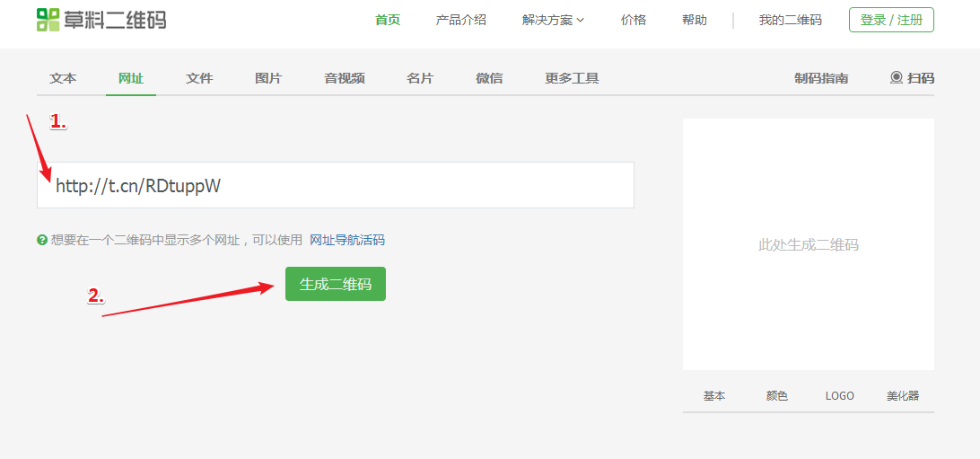Expand the 解决方案 dropdown menu
This screenshot has width=980, height=459.
pyautogui.click(x=553, y=20)
